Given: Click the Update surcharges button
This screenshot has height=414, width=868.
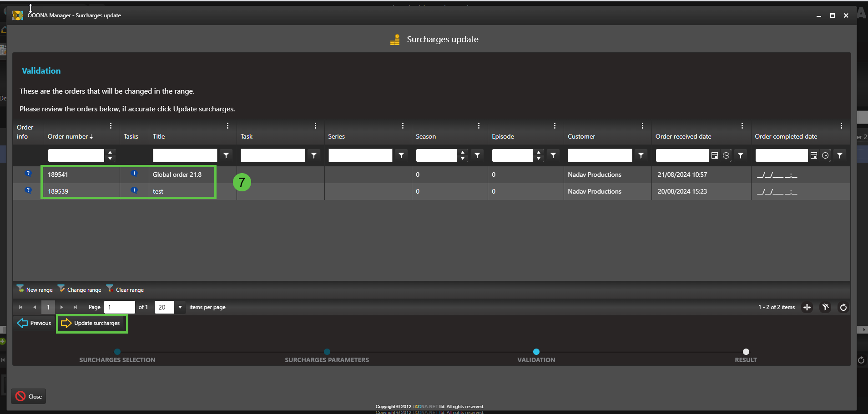Looking at the screenshot, I should coord(91,323).
